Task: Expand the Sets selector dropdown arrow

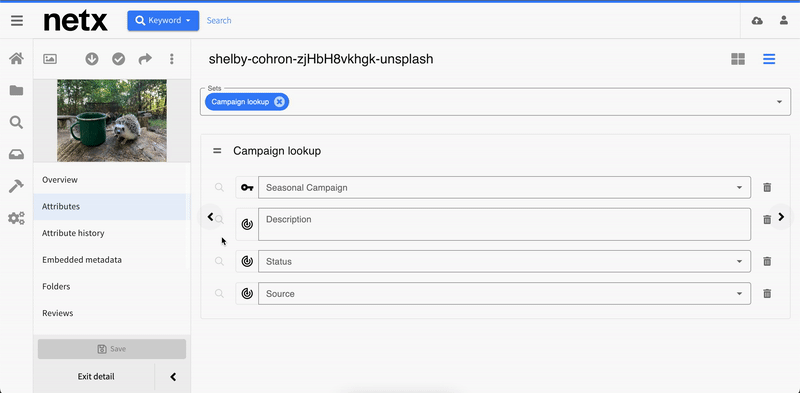Action: coord(779,102)
